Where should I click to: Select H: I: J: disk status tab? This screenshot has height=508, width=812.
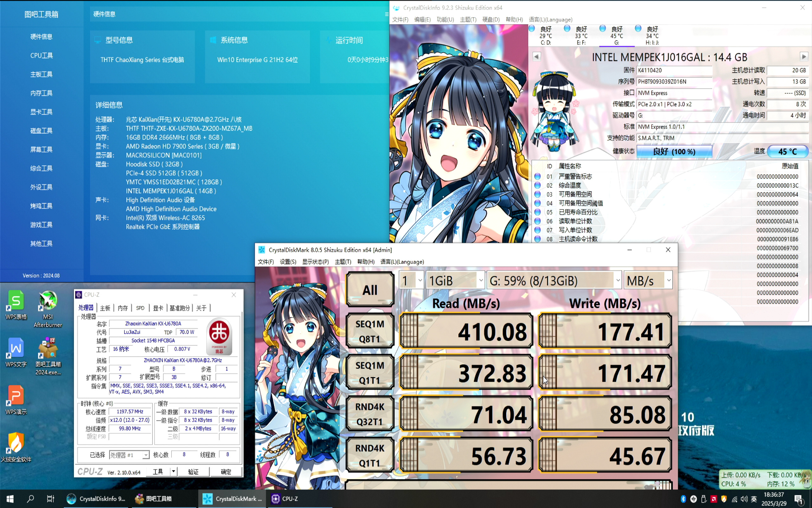652,35
